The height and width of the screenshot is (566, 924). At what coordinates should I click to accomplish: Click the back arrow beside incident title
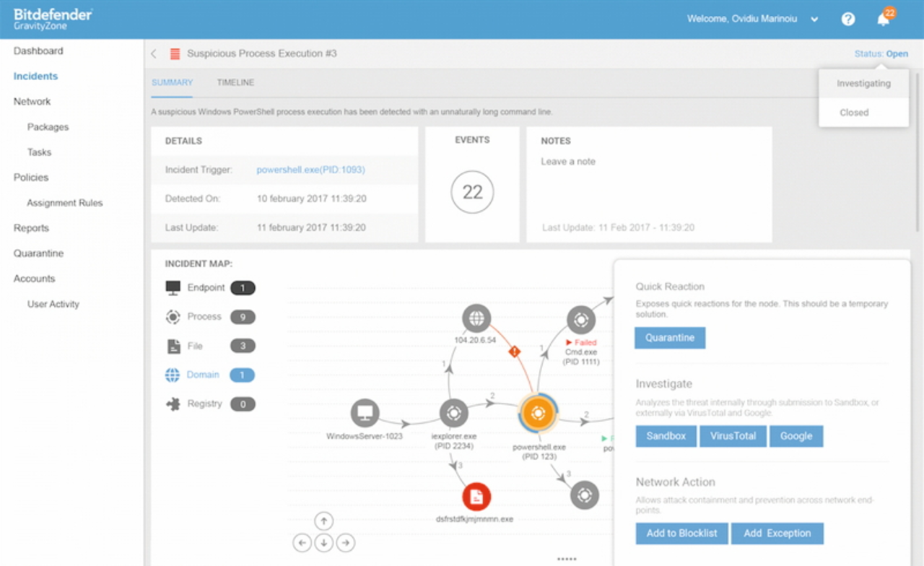click(154, 54)
